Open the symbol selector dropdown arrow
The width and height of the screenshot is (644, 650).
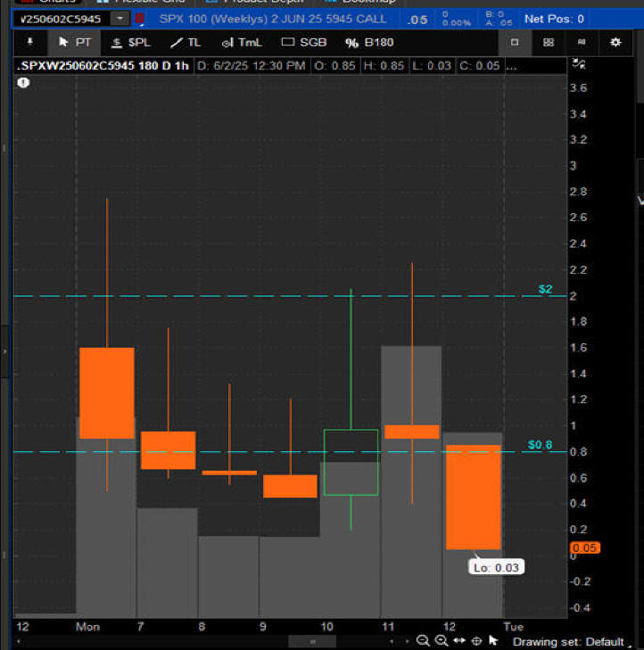pos(119,19)
